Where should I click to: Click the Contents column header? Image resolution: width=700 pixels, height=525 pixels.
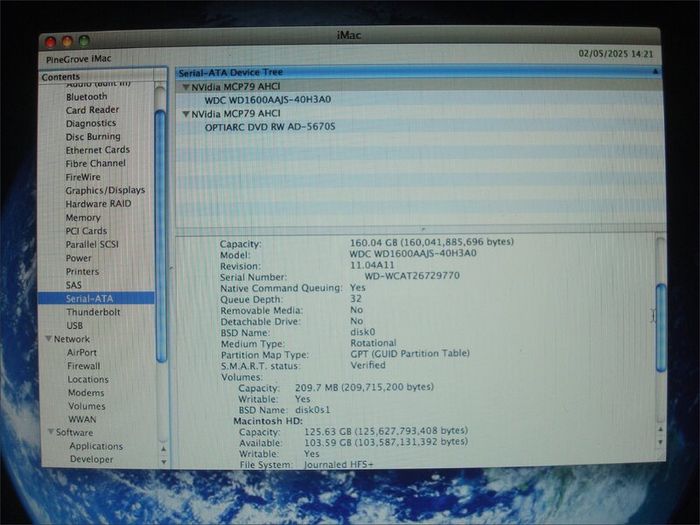[103, 77]
